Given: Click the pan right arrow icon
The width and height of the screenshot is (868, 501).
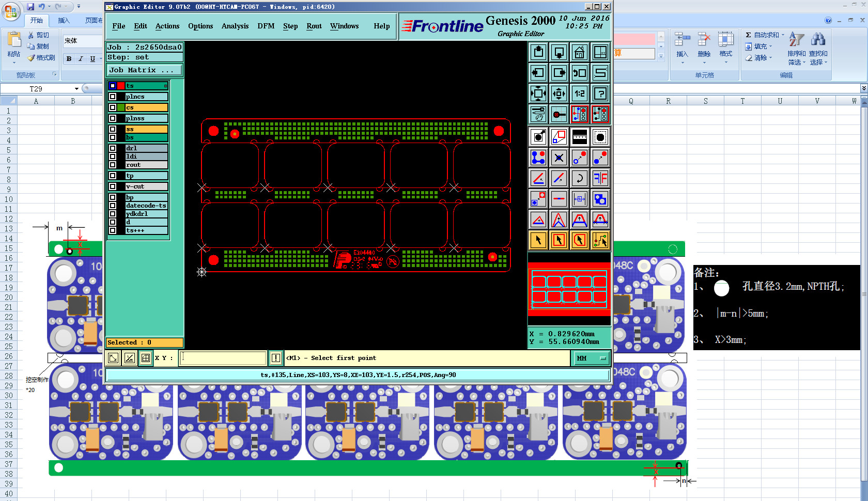Looking at the screenshot, I should 559,73.
